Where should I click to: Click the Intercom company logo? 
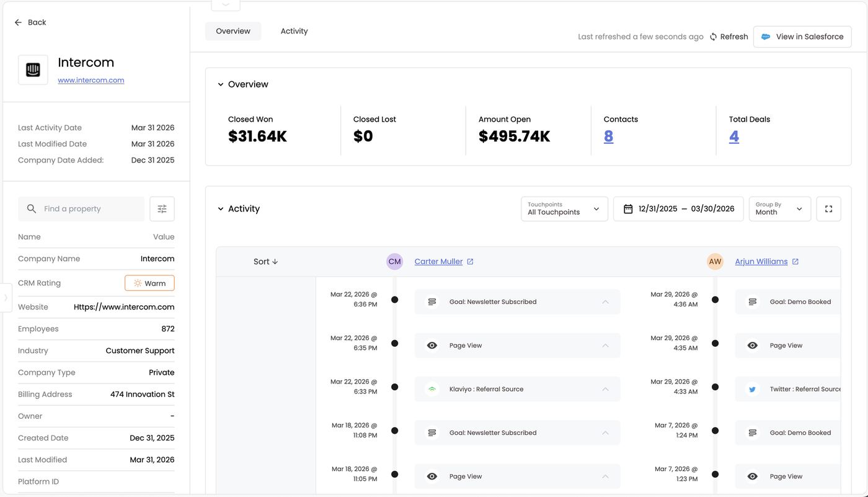(x=33, y=70)
